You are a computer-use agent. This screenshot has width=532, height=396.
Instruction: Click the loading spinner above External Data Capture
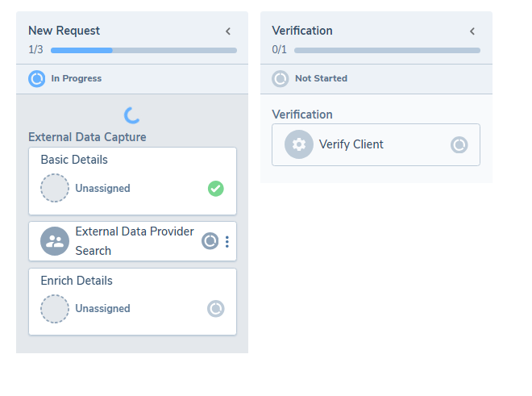(x=133, y=115)
